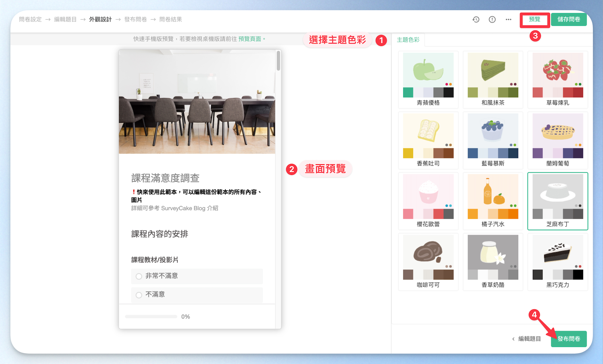
Task: Choose the 草莓煉乳 theme
Action: coord(558,80)
